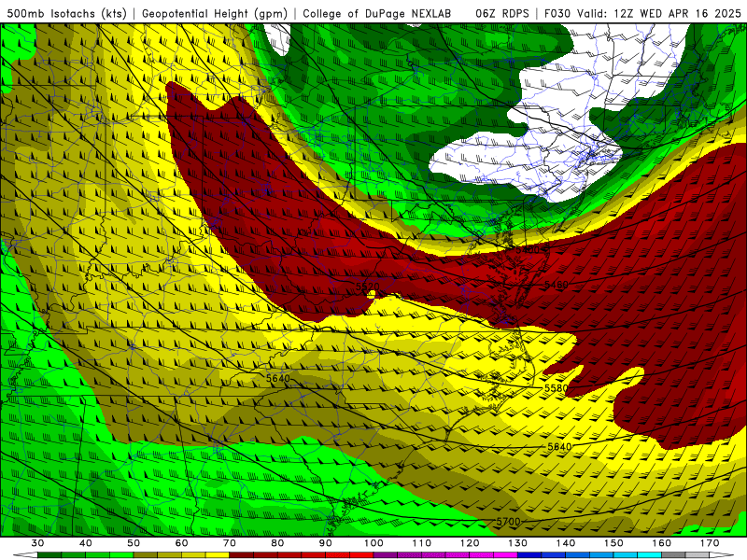Click the left arrow end of the colorbar

(25, 555)
